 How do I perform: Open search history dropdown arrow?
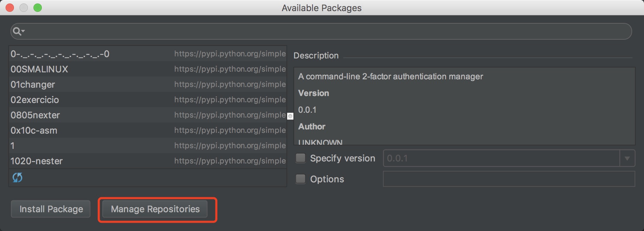23,31
